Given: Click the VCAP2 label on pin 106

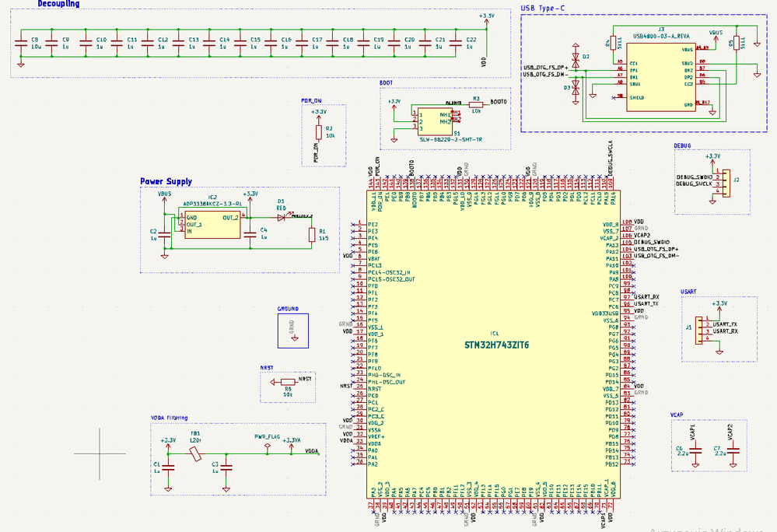Looking at the screenshot, I should (642, 236).
